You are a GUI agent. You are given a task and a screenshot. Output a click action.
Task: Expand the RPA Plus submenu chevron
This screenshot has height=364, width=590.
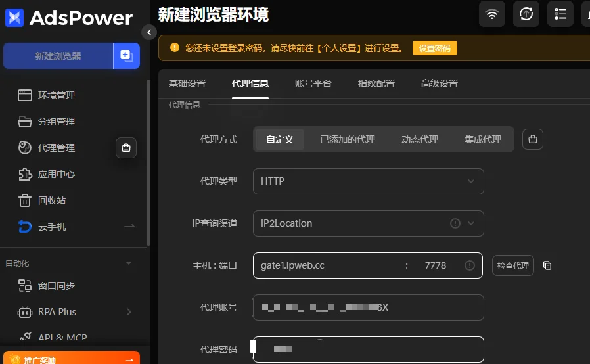(129, 311)
